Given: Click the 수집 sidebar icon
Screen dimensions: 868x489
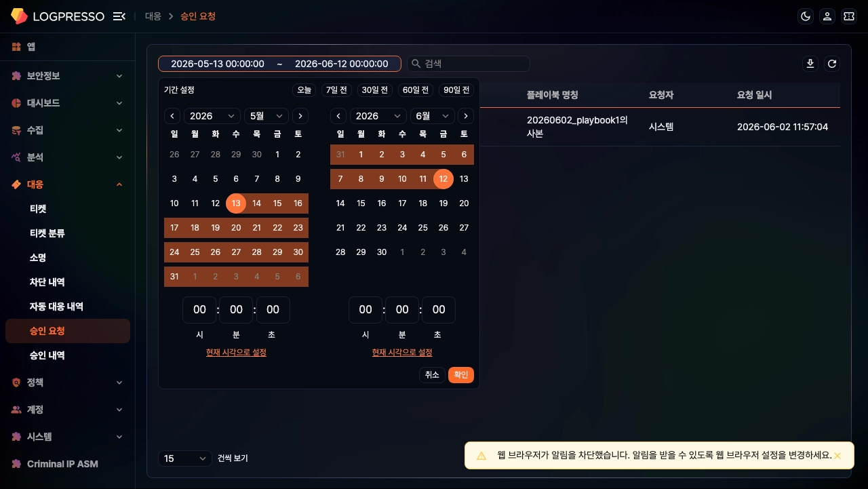Looking at the screenshot, I should pos(16,130).
